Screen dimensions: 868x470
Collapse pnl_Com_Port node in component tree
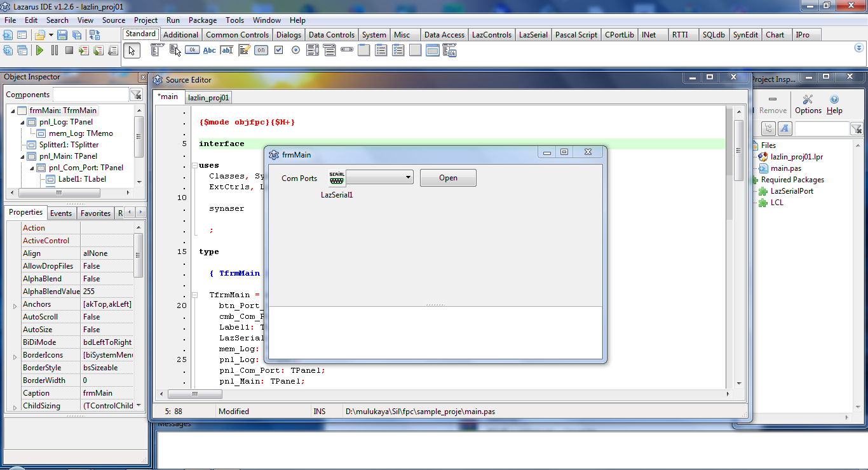32,168
